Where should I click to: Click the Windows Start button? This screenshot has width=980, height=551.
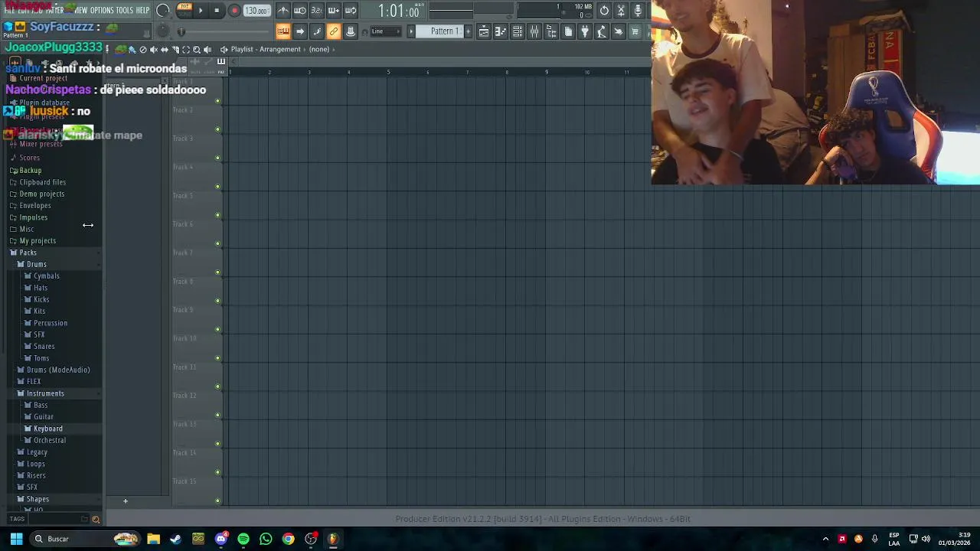(16, 539)
